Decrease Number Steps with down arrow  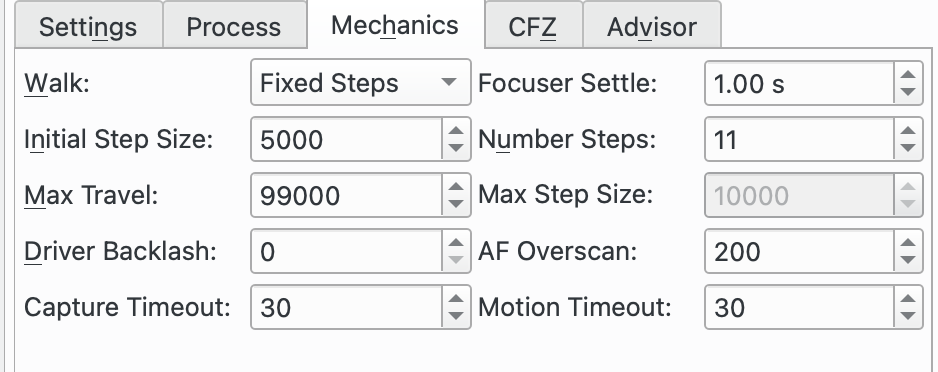[x=908, y=148]
